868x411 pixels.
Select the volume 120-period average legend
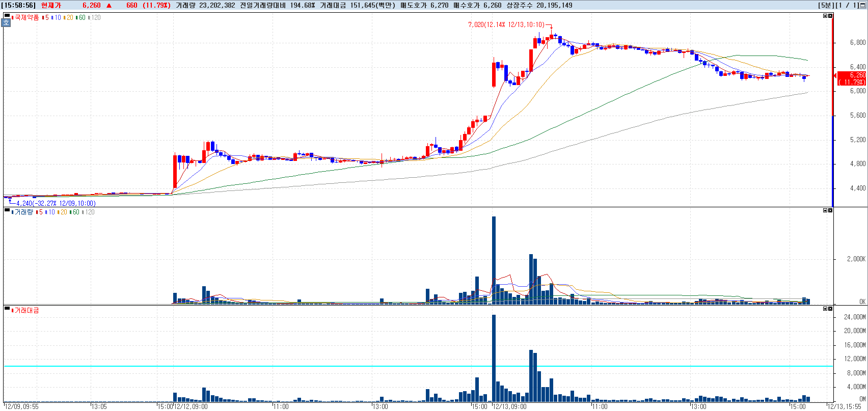click(88, 212)
